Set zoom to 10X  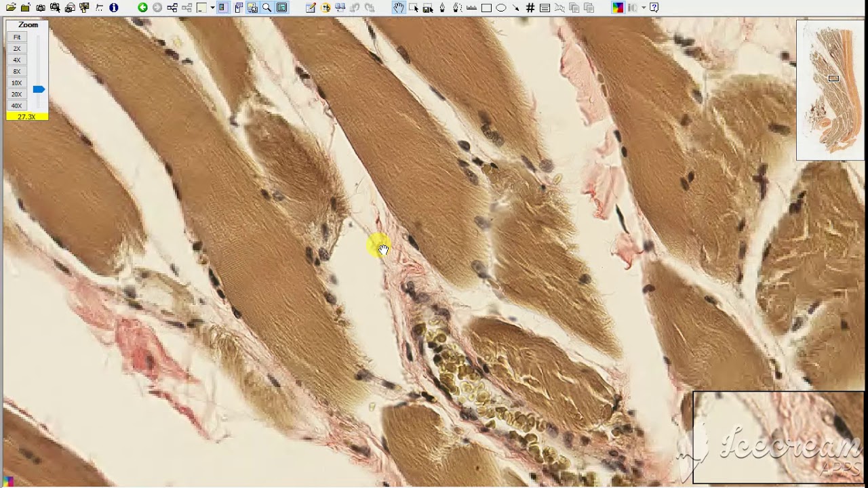(17, 83)
